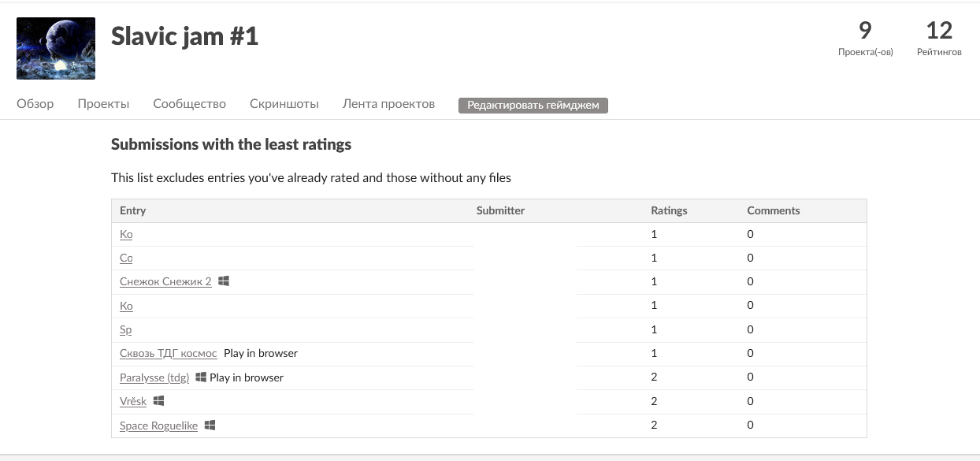Open the Снежок Снежик 2 entry

165,282
